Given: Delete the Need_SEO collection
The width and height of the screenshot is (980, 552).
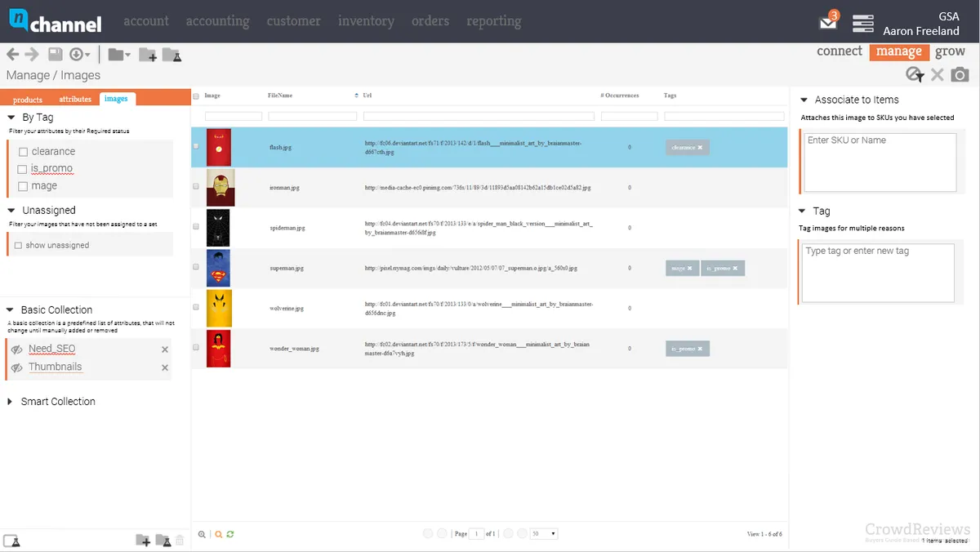Looking at the screenshot, I should 165,349.
